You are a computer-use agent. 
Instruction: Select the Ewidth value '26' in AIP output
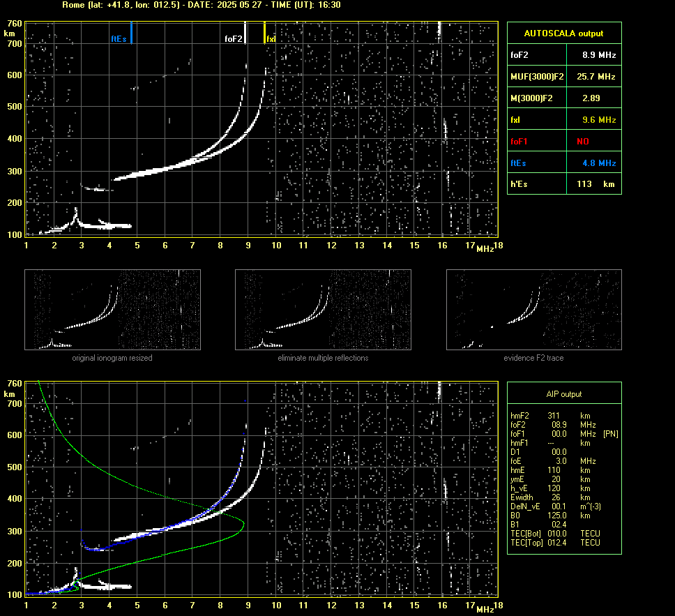click(x=556, y=497)
